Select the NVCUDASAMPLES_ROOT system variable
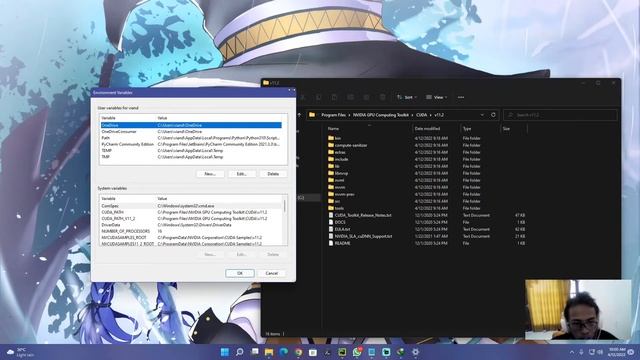This screenshot has width=640, height=360. click(x=191, y=238)
